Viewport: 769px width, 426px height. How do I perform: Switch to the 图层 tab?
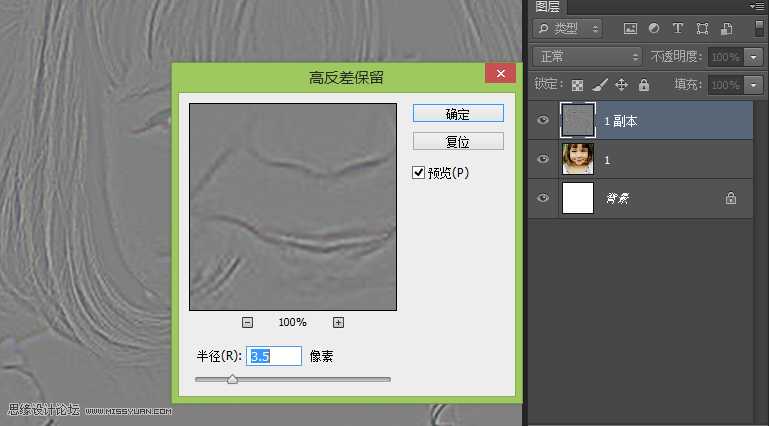[548, 6]
